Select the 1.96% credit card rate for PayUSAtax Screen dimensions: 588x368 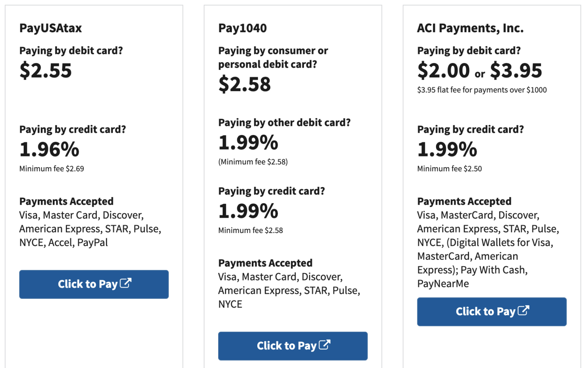coord(49,149)
